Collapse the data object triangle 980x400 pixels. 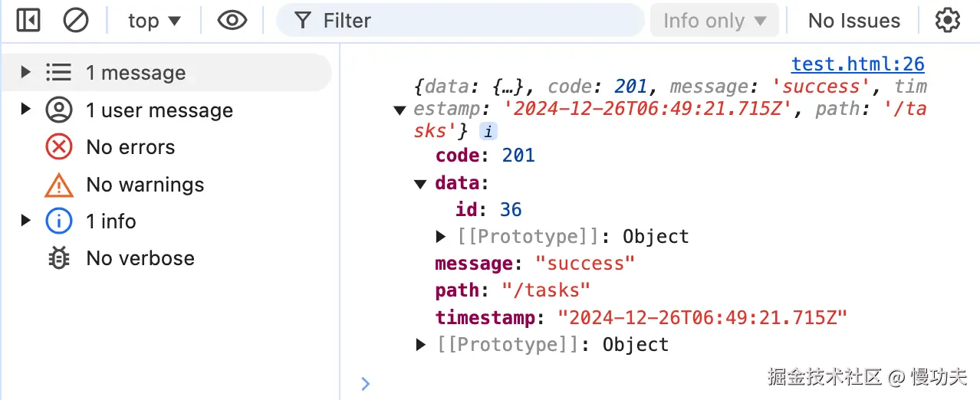coord(419,184)
